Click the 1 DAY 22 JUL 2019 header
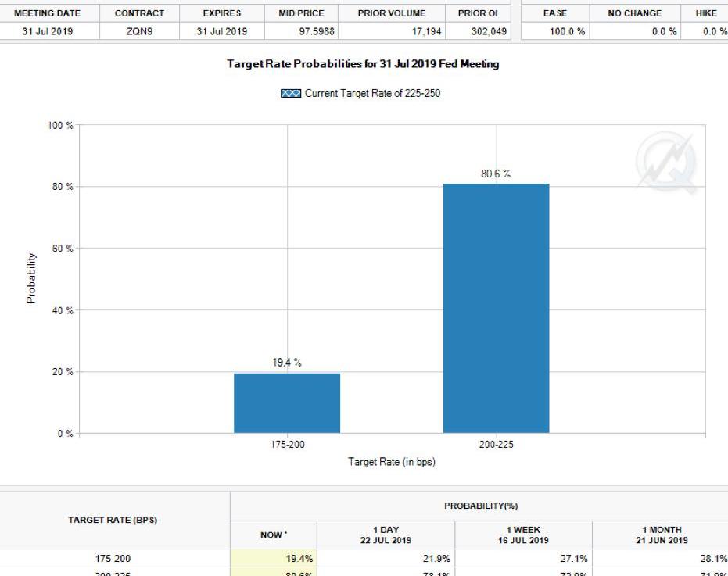 (x=386, y=535)
